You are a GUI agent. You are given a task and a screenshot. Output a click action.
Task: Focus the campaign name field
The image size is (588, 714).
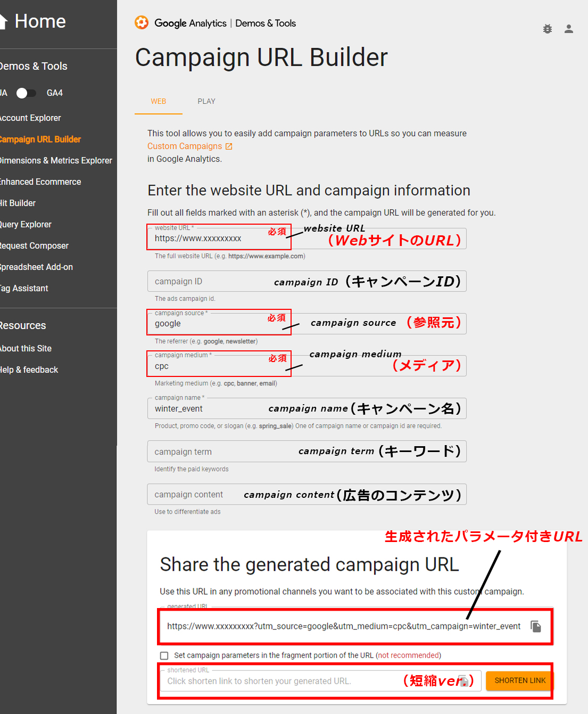click(x=307, y=408)
